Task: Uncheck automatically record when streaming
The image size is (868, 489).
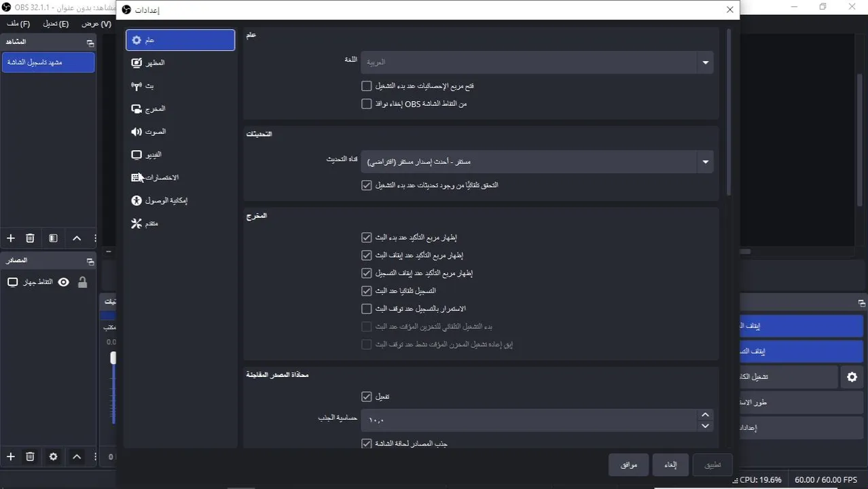Action: point(367,291)
